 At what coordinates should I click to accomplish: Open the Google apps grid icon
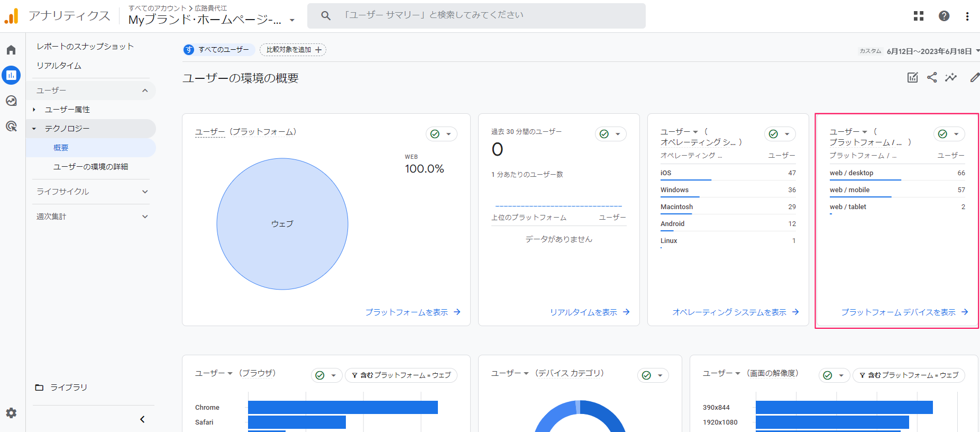919,16
